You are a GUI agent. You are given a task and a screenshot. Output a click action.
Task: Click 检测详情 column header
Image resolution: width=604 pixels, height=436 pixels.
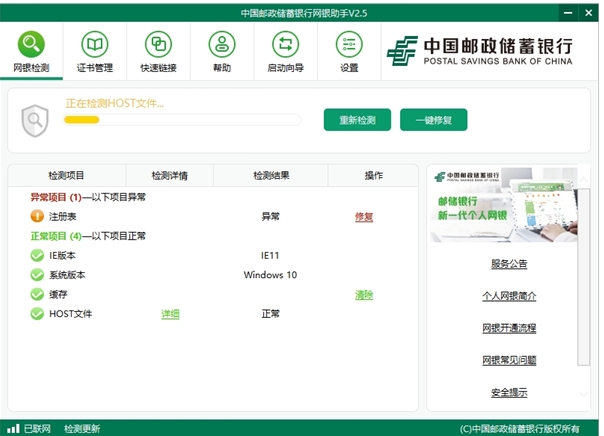coord(169,176)
